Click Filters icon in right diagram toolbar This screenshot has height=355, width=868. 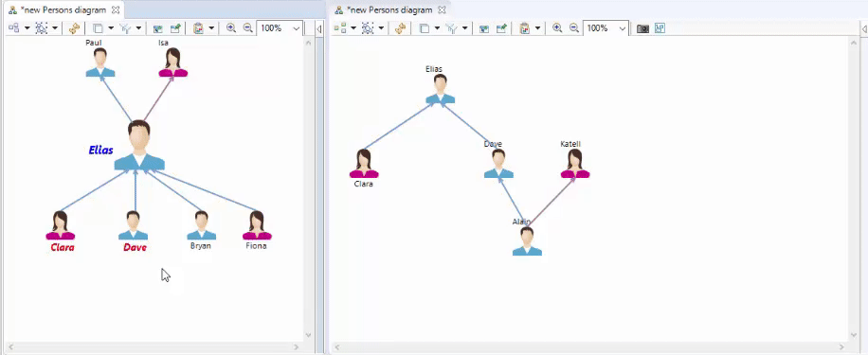pos(451,28)
